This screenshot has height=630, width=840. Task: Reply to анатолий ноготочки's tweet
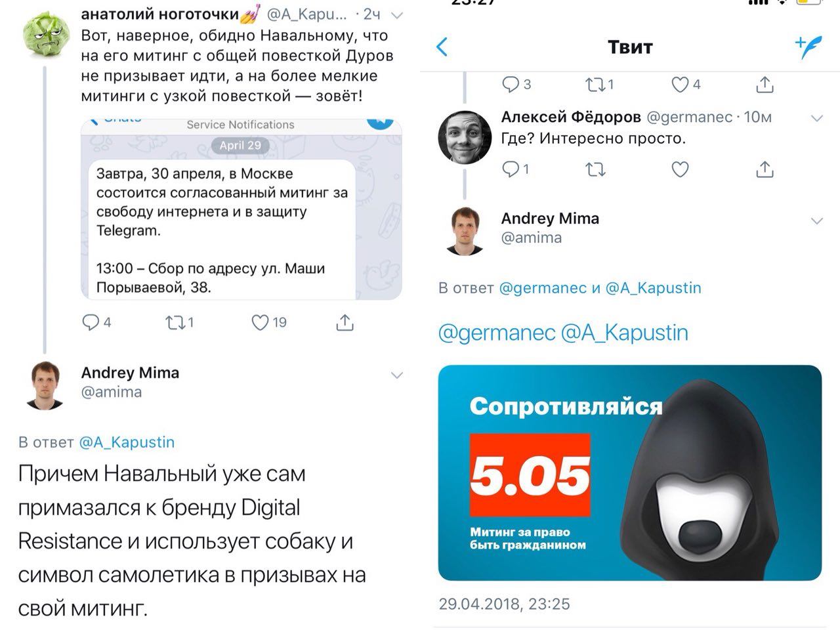click(x=96, y=322)
